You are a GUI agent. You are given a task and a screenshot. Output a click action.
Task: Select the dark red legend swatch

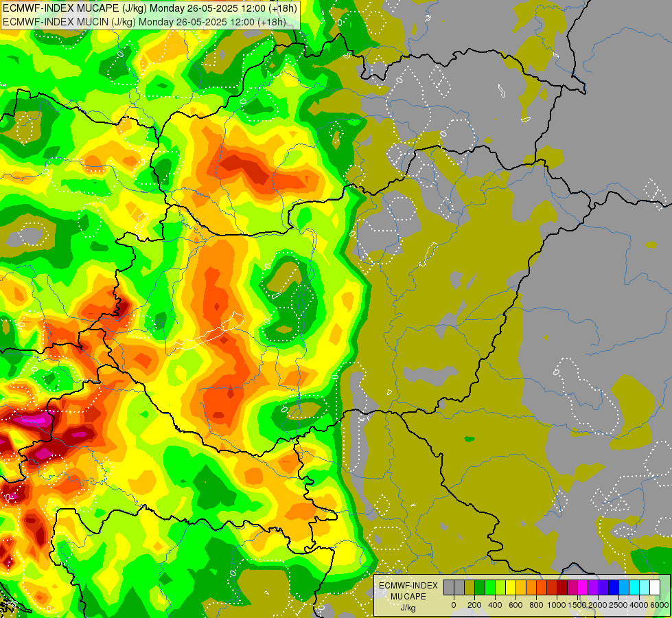[562, 587]
